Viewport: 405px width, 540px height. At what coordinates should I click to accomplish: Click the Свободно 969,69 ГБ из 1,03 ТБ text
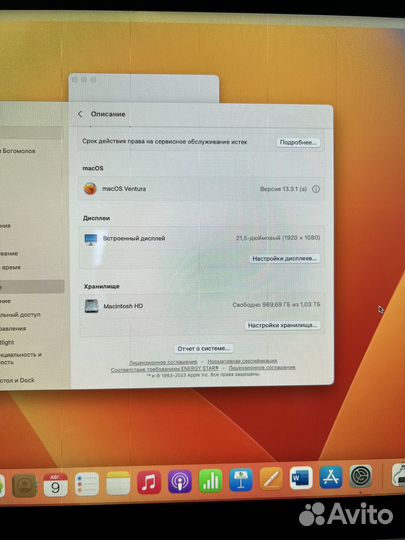276,305
